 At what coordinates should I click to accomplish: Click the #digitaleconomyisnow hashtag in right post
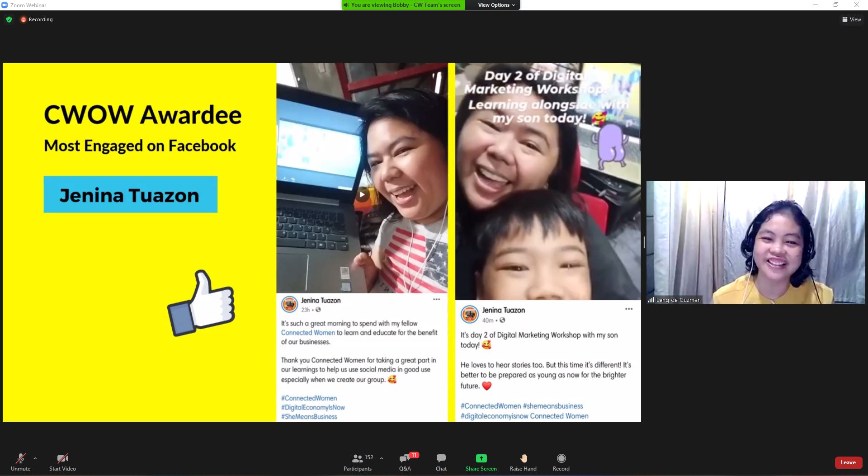point(494,416)
